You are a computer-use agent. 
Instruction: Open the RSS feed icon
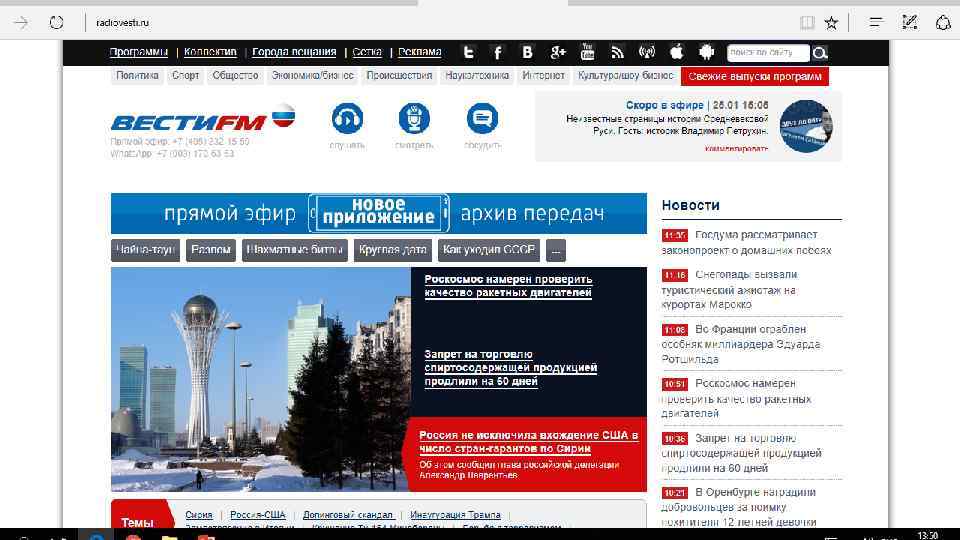tap(617, 53)
